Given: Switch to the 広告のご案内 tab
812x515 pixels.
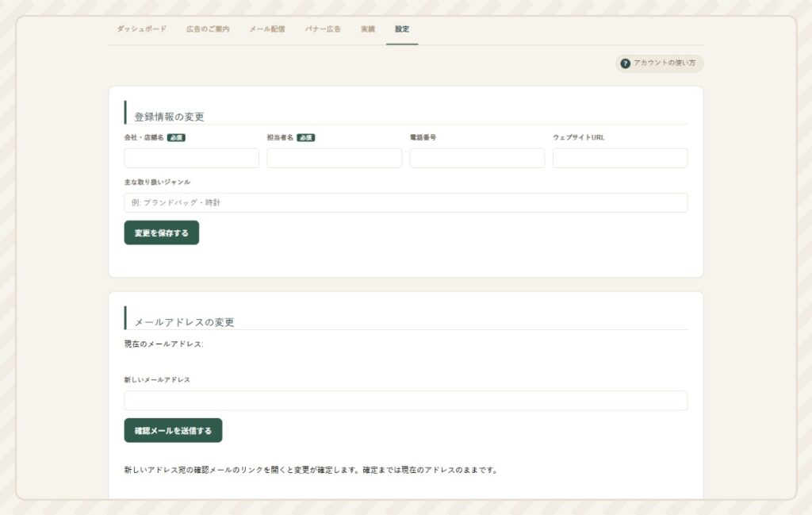Looking at the screenshot, I should tap(208, 29).
